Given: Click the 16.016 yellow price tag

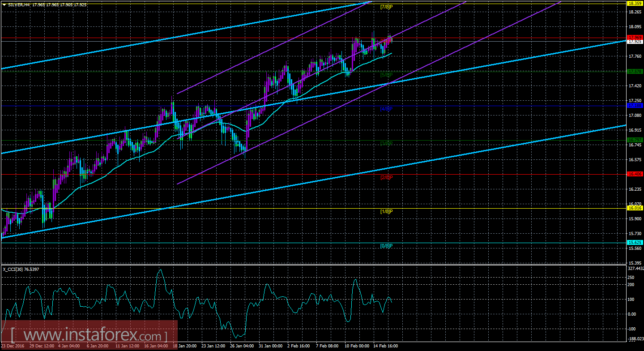Looking at the screenshot, I should 634,208.
